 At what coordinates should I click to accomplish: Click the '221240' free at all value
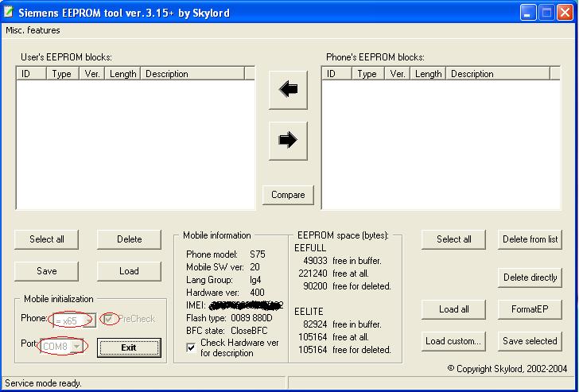click(x=313, y=274)
